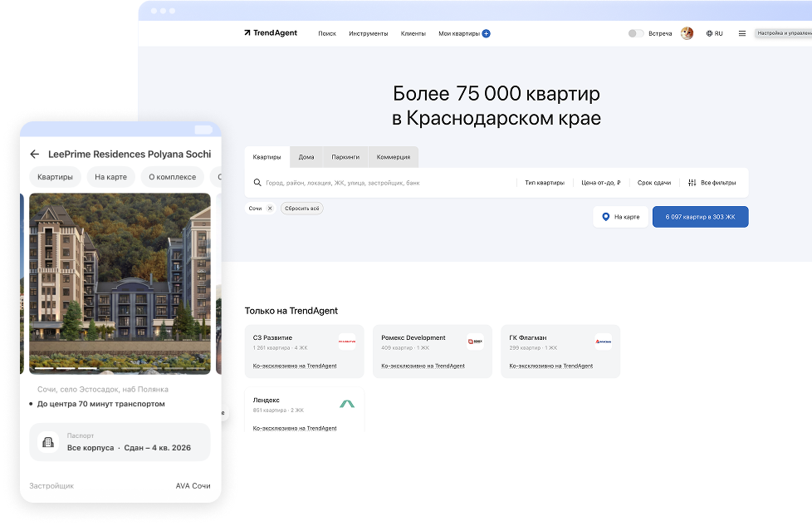The height and width of the screenshot is (526, 812).
Task: Click the TrendAgent logo
Action: point(271,32)
